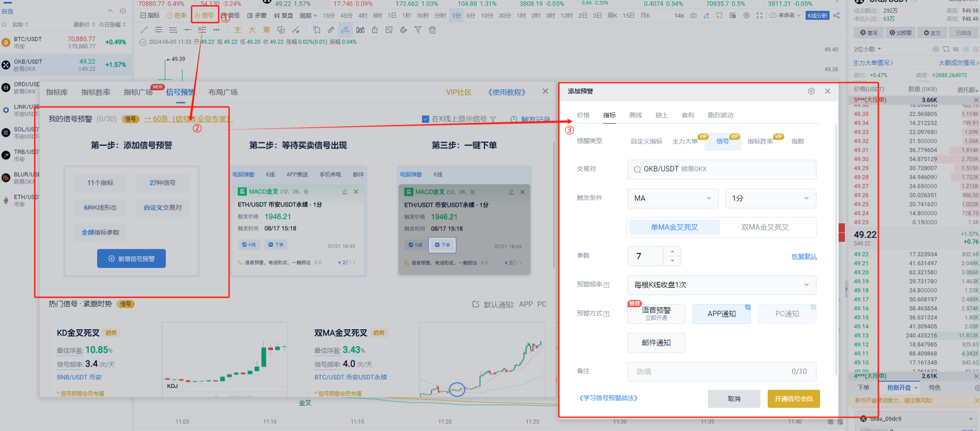Select the ruler measurement tool
980x431 pixels.
[x=331, y=30]
